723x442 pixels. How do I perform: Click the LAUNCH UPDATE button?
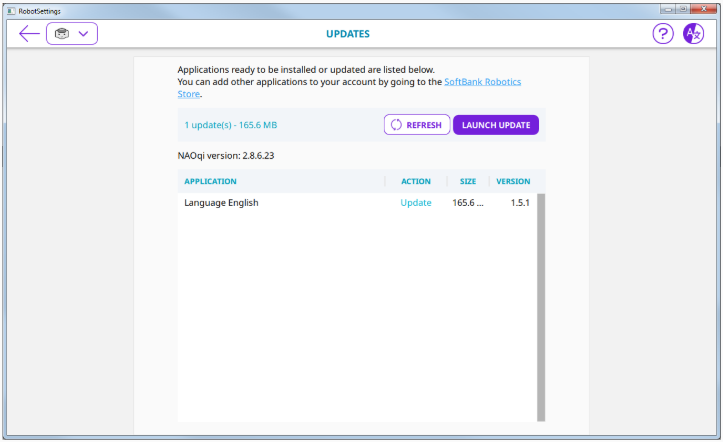pos(496,125)
